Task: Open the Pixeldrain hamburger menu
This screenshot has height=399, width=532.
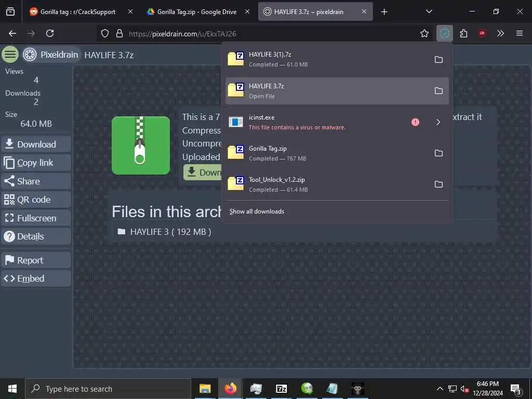Action: tap(10, 54)
